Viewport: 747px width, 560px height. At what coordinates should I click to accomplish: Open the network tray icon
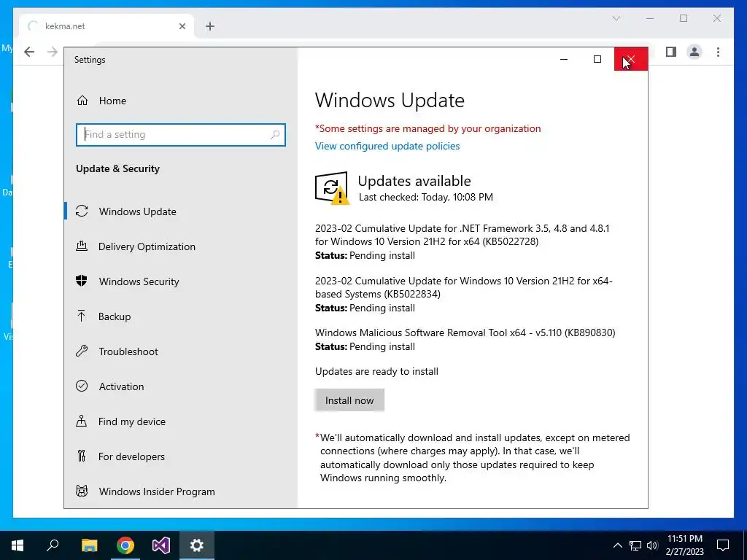[635, 545]
